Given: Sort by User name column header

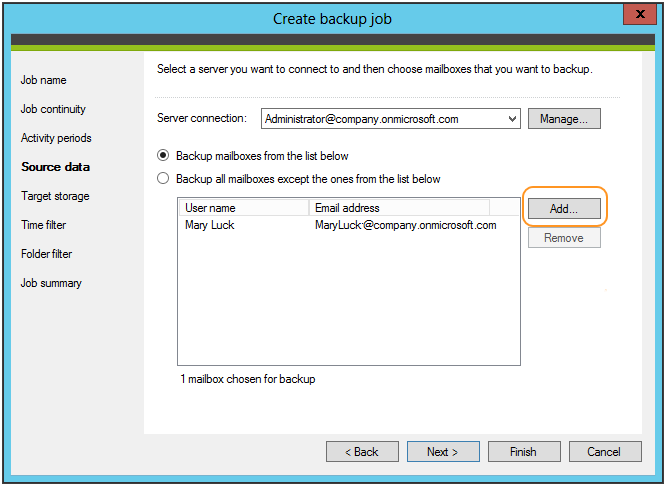Looking at the screenshot, I should (x=244, y=208).
